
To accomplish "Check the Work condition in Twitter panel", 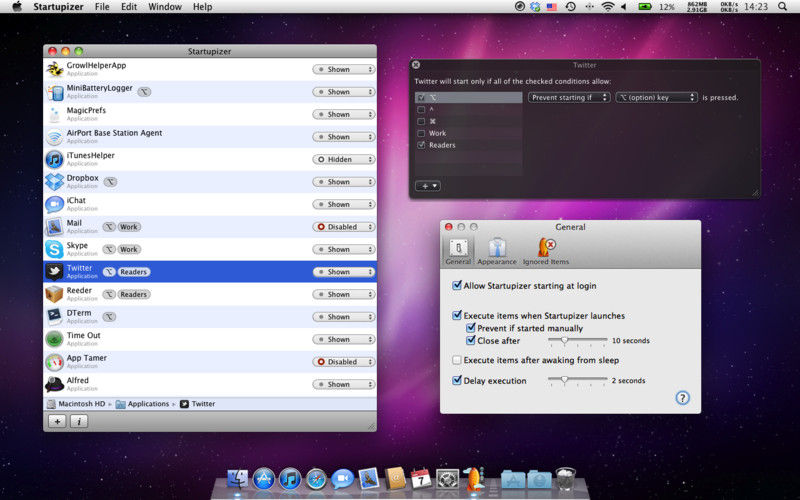I will [421, 133].
